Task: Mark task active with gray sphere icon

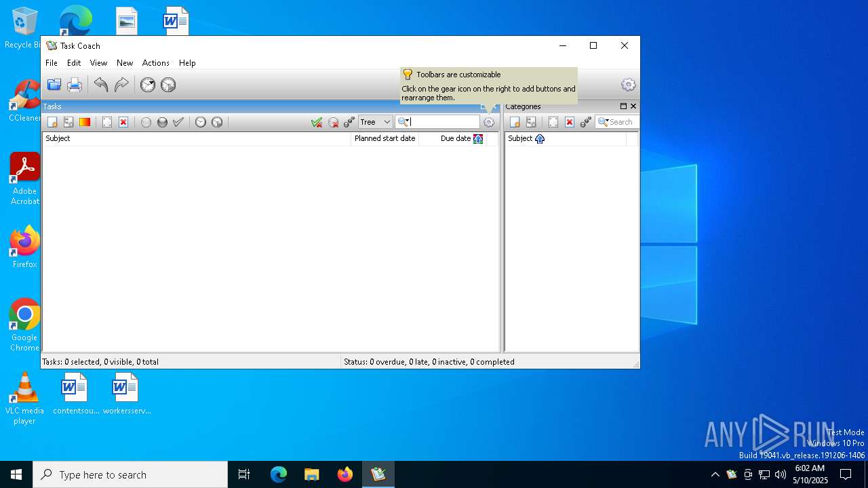Action: (x=162, y=122)
